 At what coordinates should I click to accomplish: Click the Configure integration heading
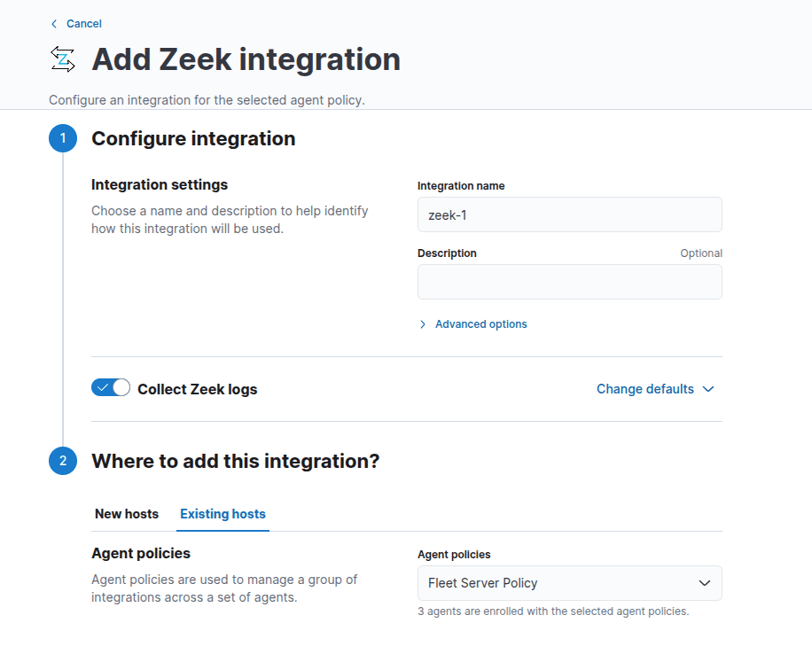click(x=193, y=139)
